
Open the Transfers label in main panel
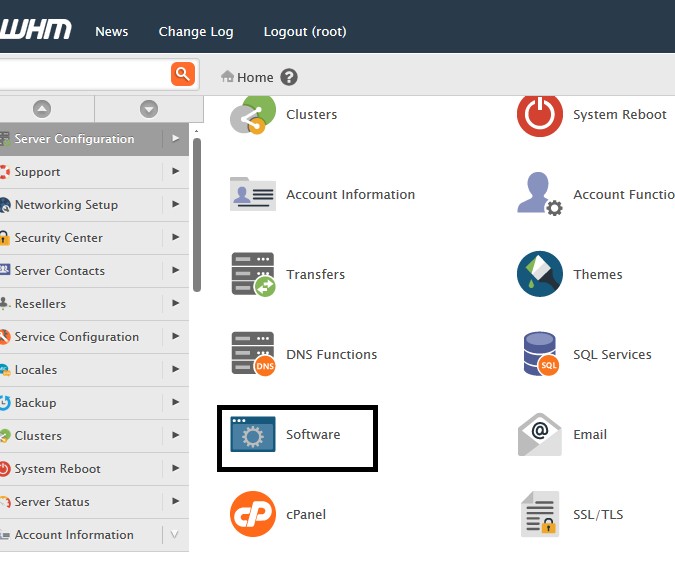pyautogui.click(x=316, y=274)
